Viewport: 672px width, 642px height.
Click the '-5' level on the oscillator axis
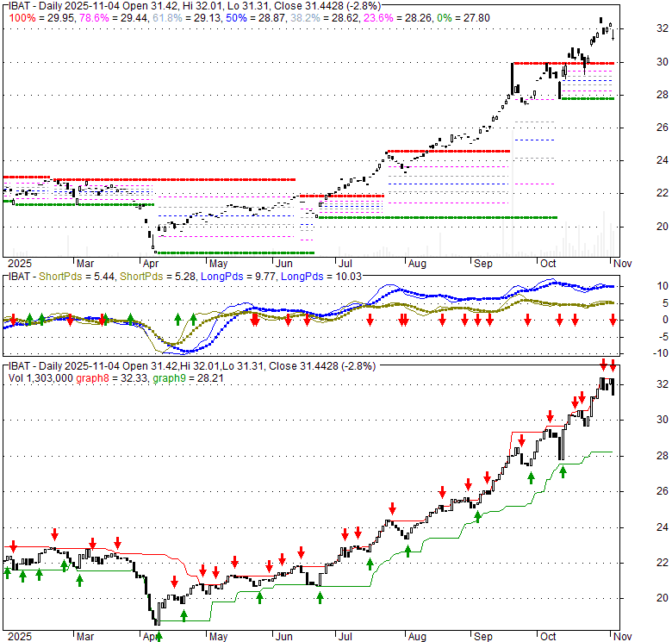point(663,337)
